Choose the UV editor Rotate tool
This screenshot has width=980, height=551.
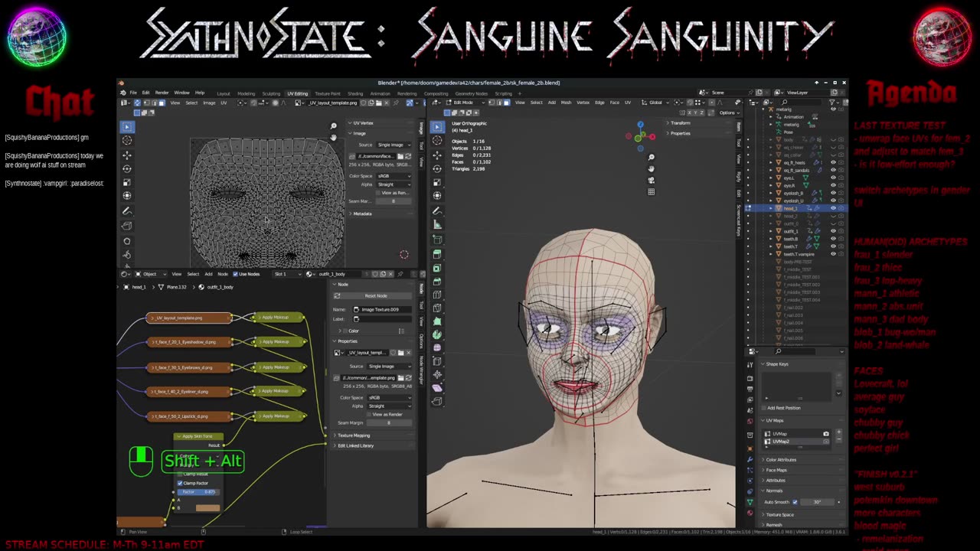point(127,168)
